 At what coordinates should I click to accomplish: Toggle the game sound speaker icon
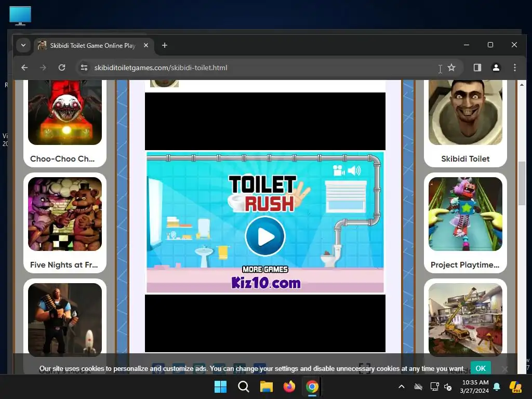coord(354,170)
